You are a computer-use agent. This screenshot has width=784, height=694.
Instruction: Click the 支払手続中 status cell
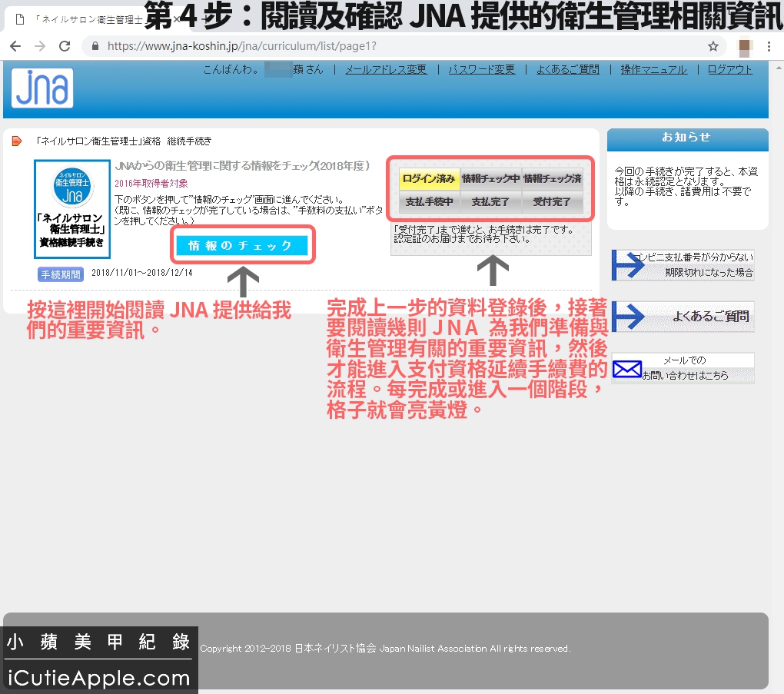point(429,202)
